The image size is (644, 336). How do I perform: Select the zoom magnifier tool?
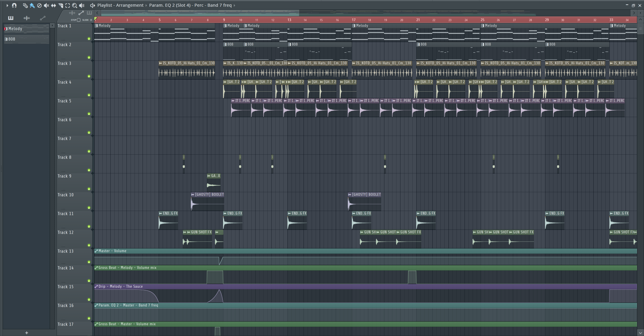click(74, 5)
